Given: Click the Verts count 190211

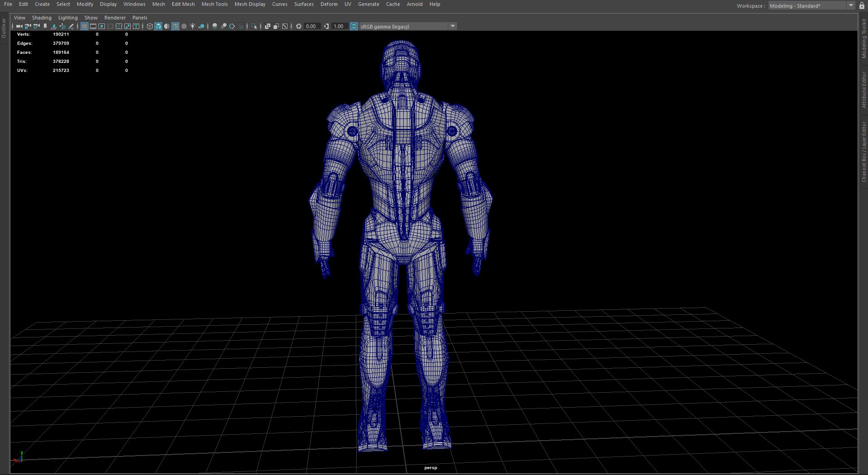Looking at the screenshot, I should [x=61, y=34].
